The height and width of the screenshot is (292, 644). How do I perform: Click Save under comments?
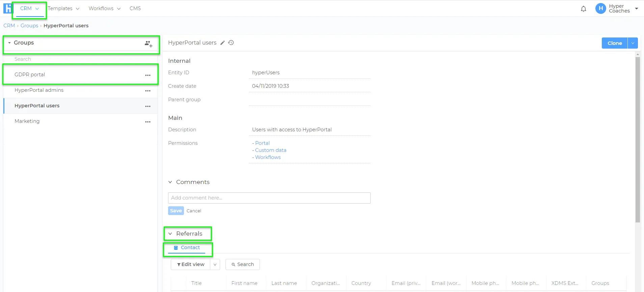176,211
